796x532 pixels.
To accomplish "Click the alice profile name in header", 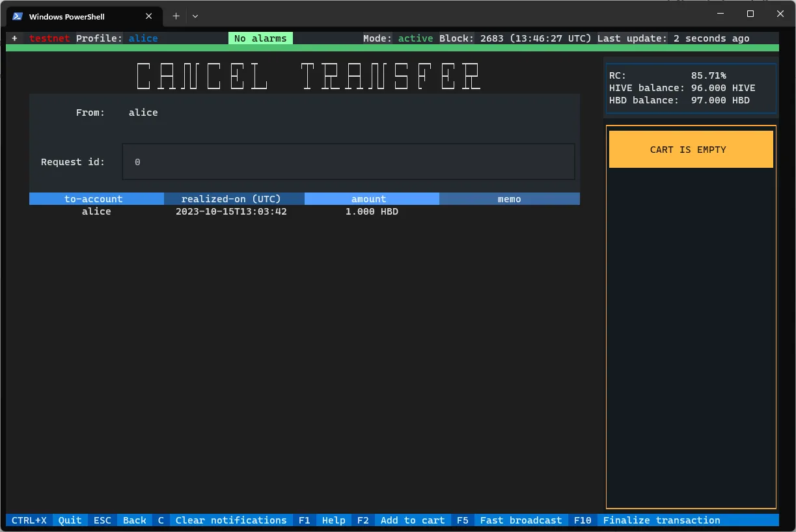I will click(x=143, y=38).
